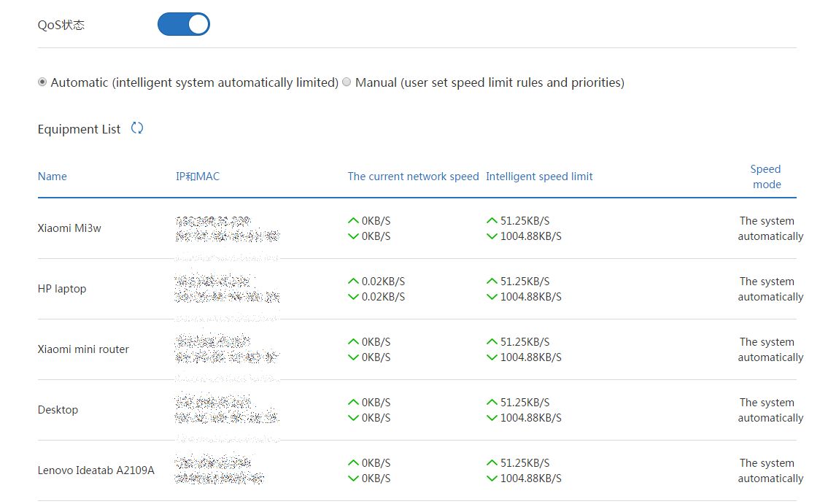Click the Equipment List refresh icon

pyautogui.click(x=137, y=128)
